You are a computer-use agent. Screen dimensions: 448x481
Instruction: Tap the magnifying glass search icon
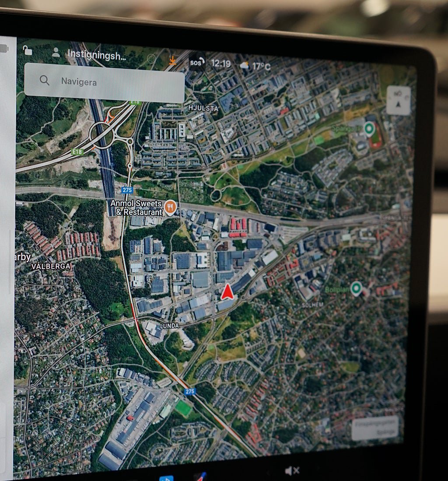click(x=44, y=80)
